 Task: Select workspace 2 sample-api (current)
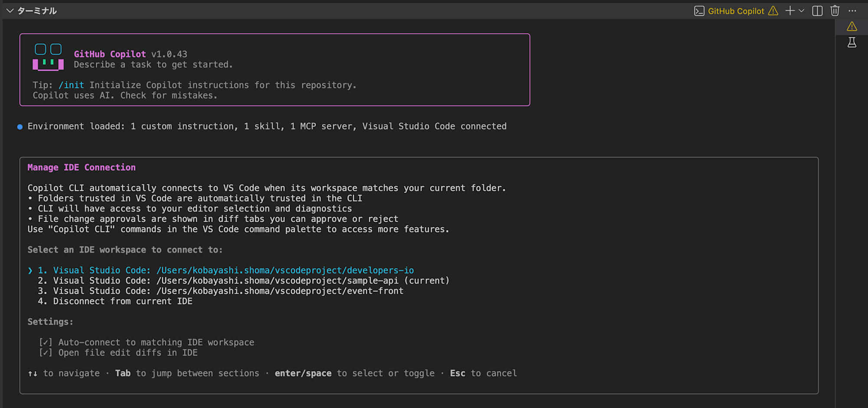[243, 281]
